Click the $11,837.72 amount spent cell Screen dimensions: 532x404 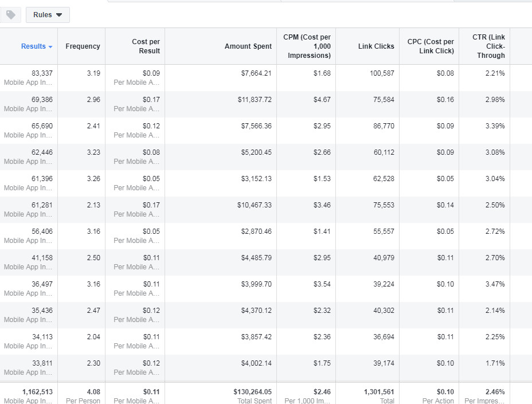pos(255,100)
